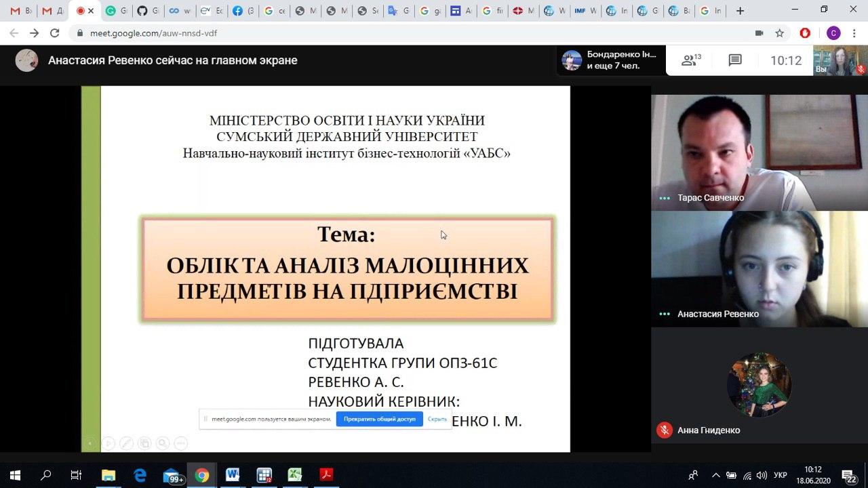The width and height of the screenshot is (868, 488).
Task: Open the Windows Start menu
Action: pyautogui.click(x=15, y=475)
